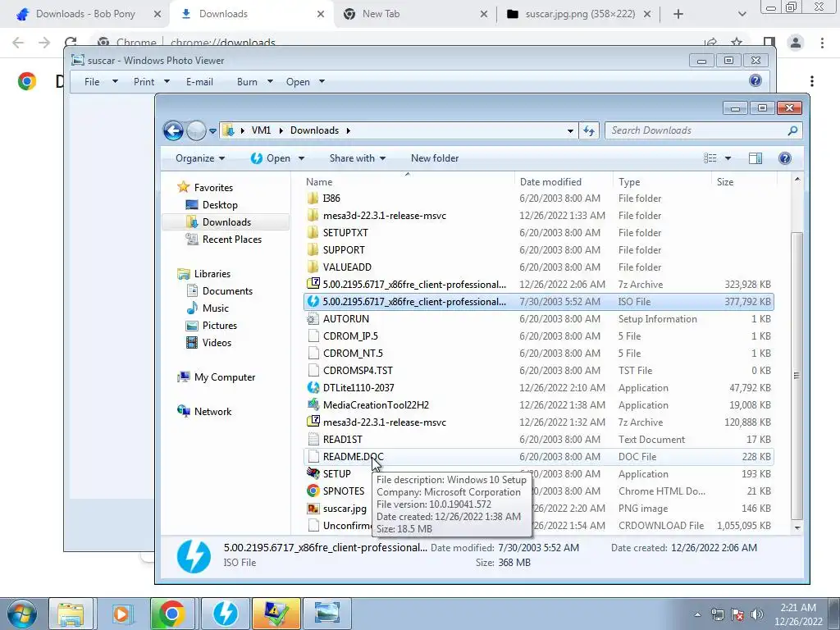Select the CDROM_IP.5 file

[x=538, y=336]
